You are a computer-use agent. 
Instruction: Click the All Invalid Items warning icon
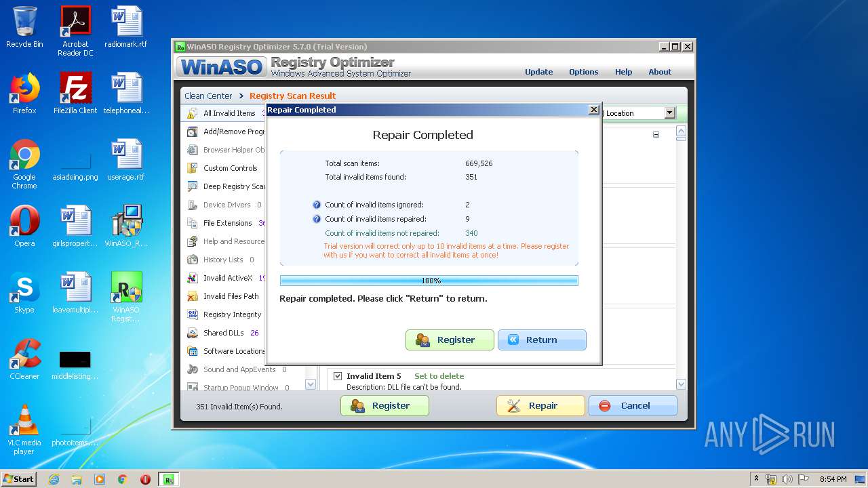click(192, 113)
